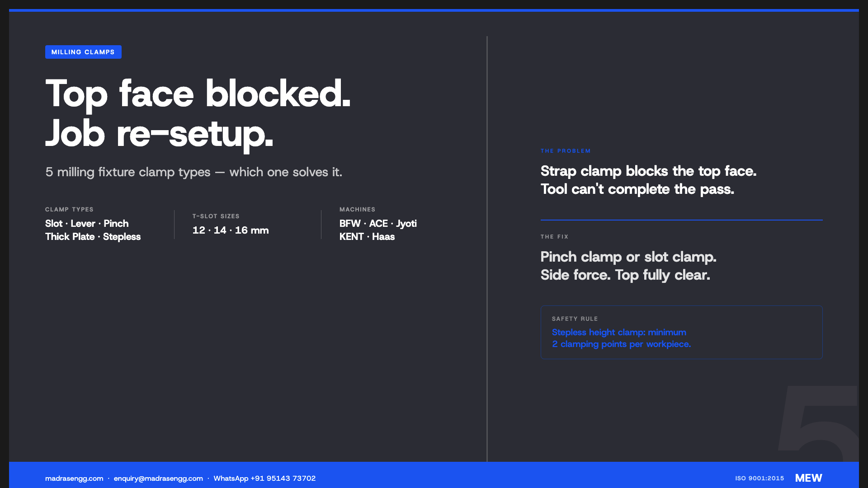868x488 pixels.
Task: Select the headline 'Top face blocked.'
Action: 198,94
